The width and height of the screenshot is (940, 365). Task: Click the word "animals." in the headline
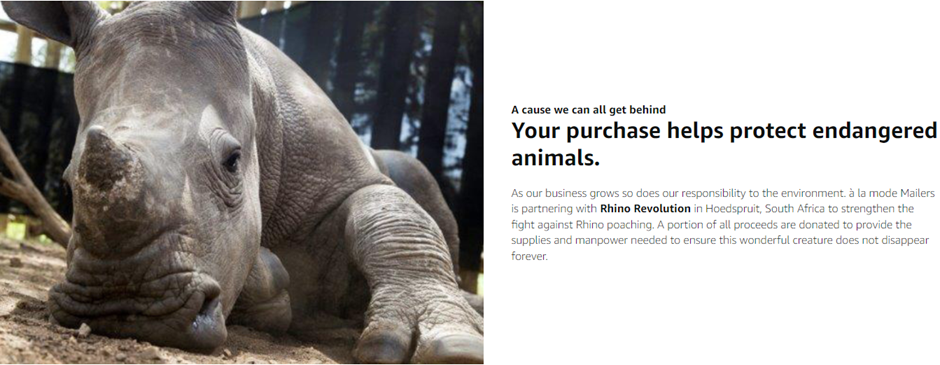click(x=555, y=159)
